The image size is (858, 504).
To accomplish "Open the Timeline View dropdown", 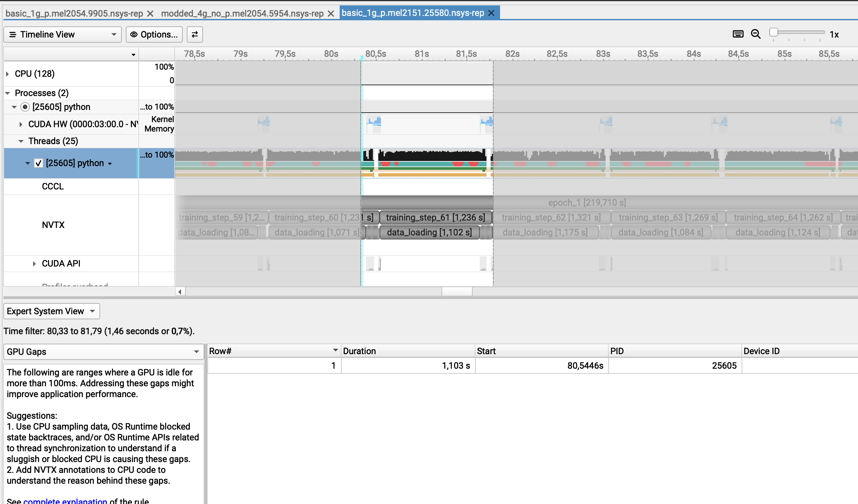I will pos(62,35).
